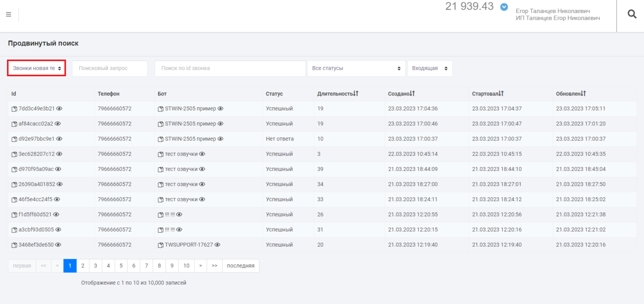Click the magnifying glass search icon
Screen dimensions: 644x304
632,14
